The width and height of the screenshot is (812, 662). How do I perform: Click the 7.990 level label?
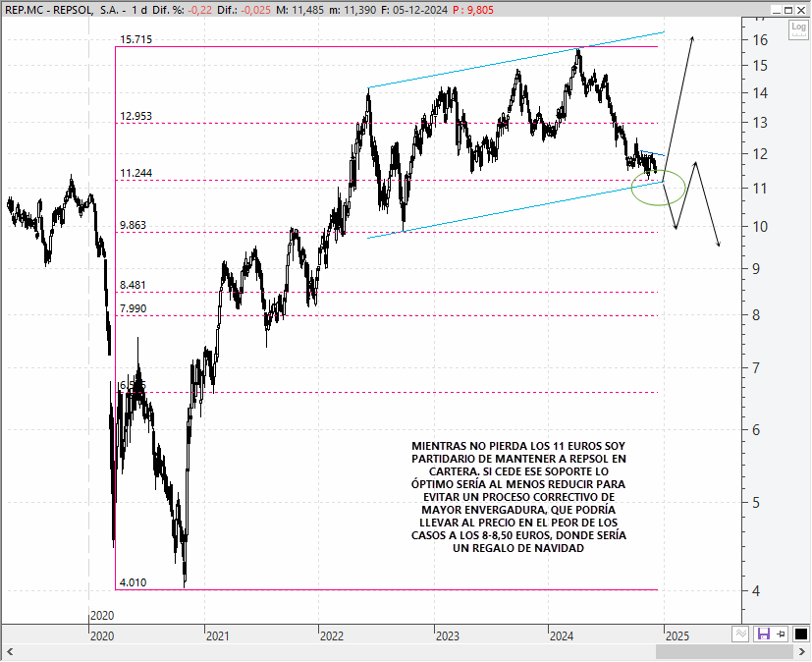pos(133,308)
